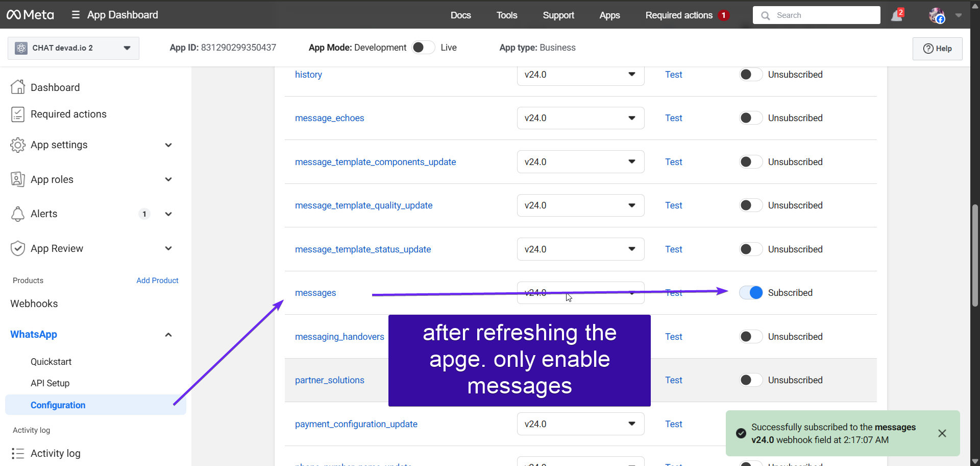Image resolution: width=980 pixels, height=466 pixels.
Task: Click the Dashboard house icon in sidebar
Action: [x=18, y=87]
